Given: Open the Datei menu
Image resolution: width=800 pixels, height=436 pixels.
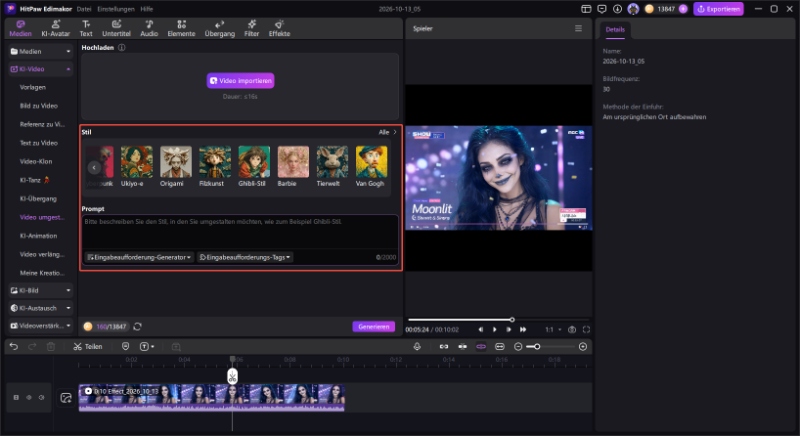Looking at the screenshot, I should [84, 9].
